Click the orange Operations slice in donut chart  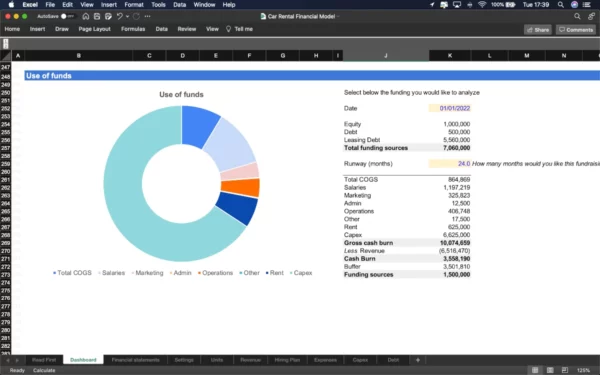241,188
